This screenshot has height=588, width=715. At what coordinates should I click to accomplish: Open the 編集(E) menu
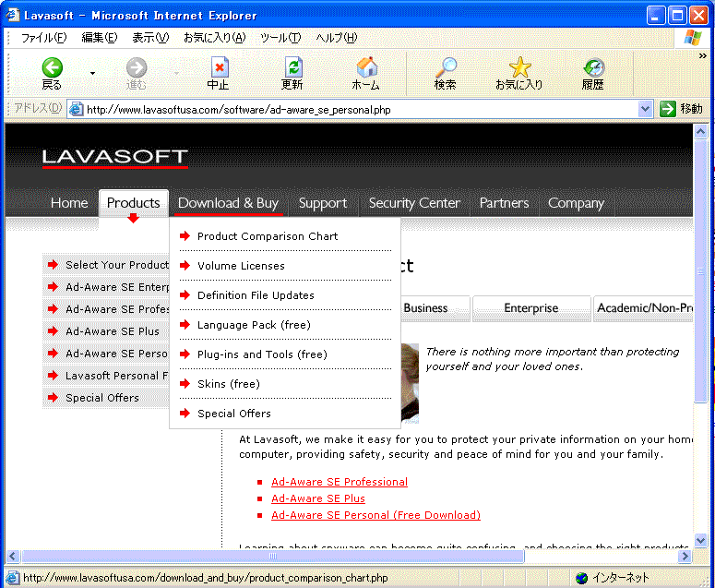tap(99, 38)
